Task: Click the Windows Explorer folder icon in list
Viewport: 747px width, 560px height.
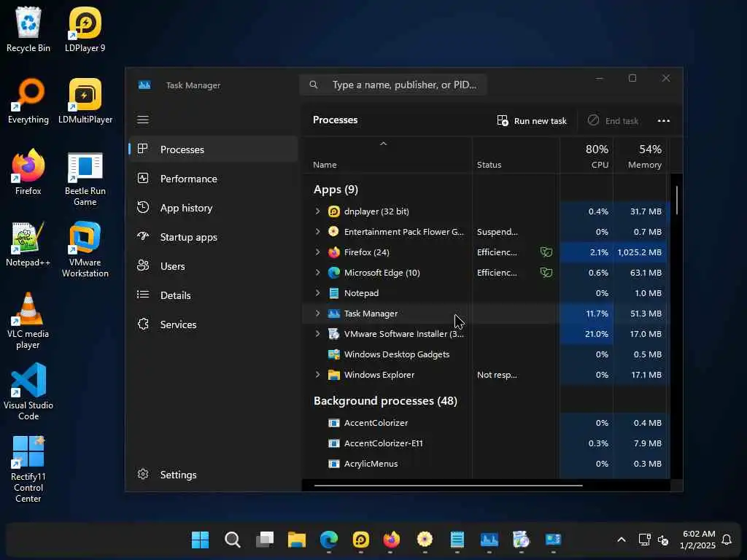Action: (x=334, y=375)
